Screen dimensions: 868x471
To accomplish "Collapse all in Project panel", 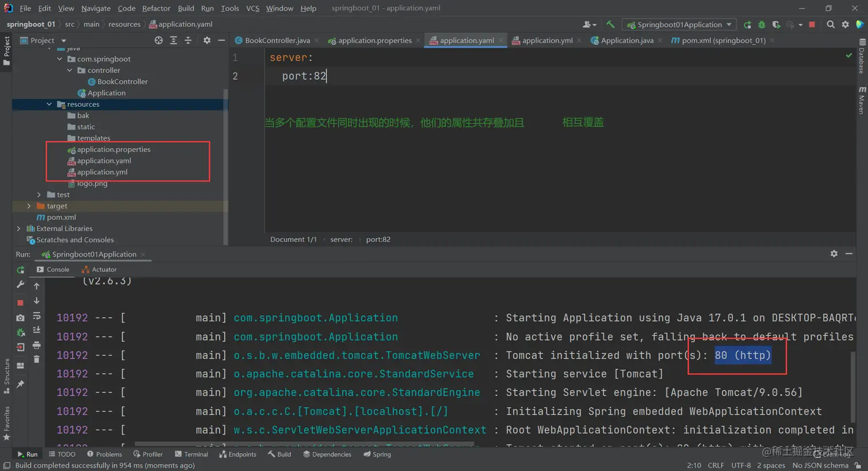I will click(188, 40).
